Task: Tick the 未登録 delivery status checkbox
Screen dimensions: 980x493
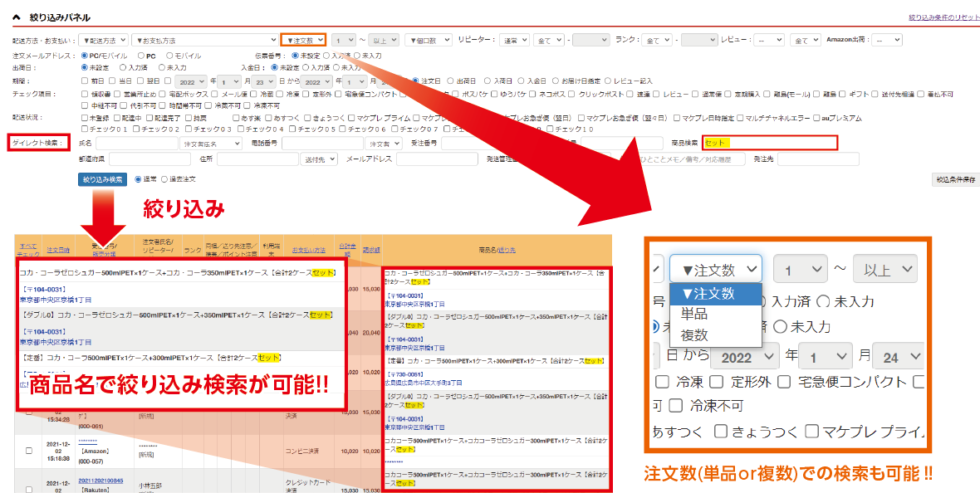Action: pyautogui.click(x=85, y=118)
